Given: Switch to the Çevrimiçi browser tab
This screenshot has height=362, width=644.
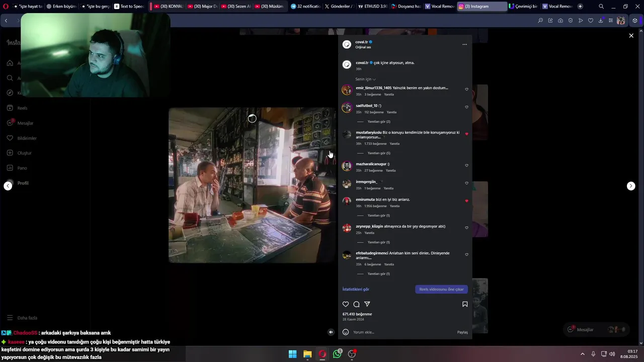Looking at the screenshot, I should point(523,7).
